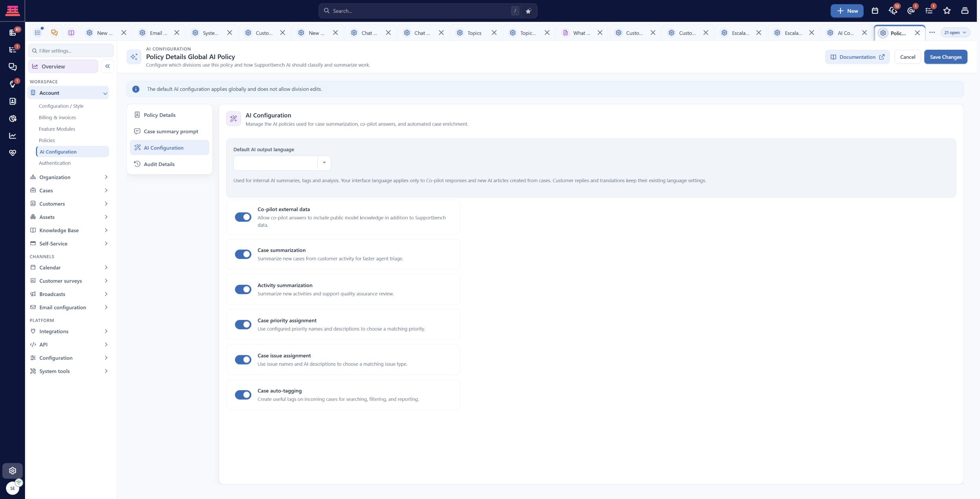980x499 pixels.
Task: Toggle Case priority assignment switch
Action: click(x=243, y=324)
